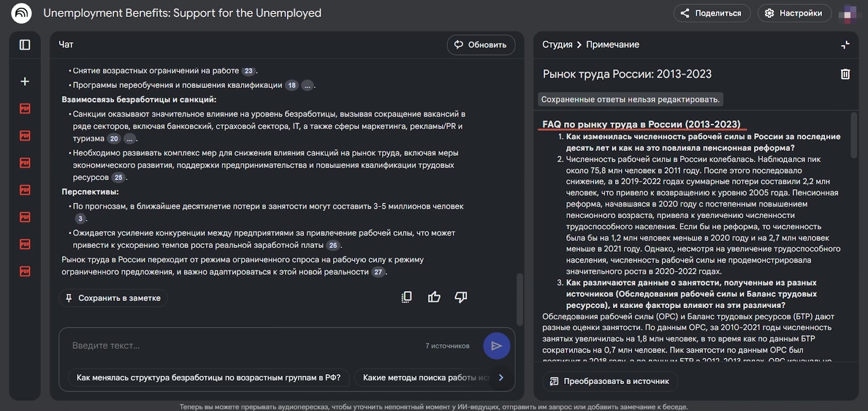Open the topmost PDF source icon

25,108
